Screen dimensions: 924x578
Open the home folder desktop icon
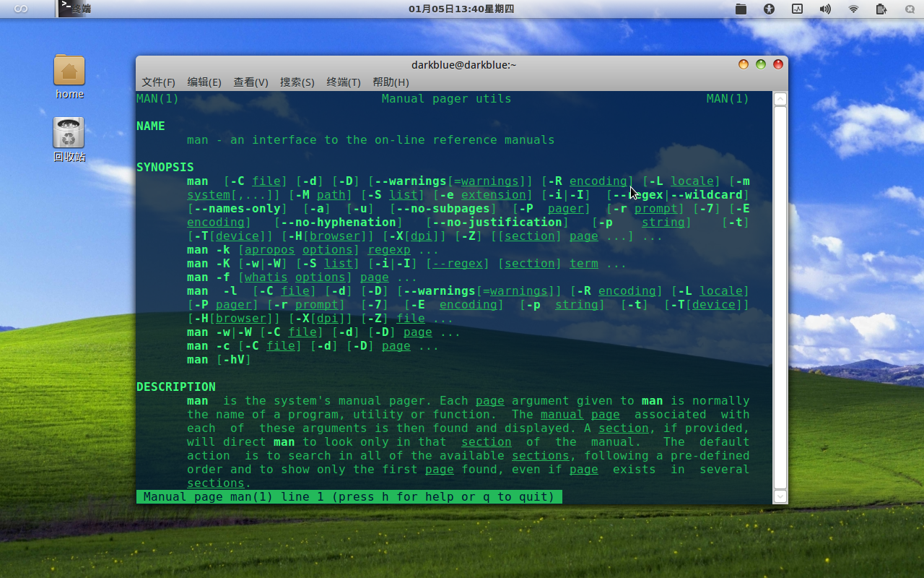click(69, 77)
